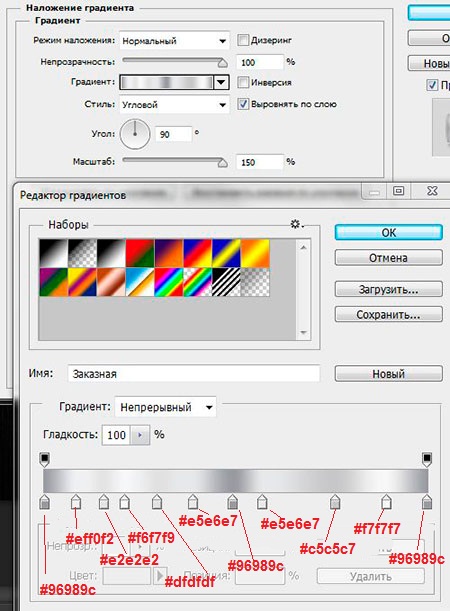
Task: Select the orange-yellow-orange gradient preset
Action: [255, 253]
